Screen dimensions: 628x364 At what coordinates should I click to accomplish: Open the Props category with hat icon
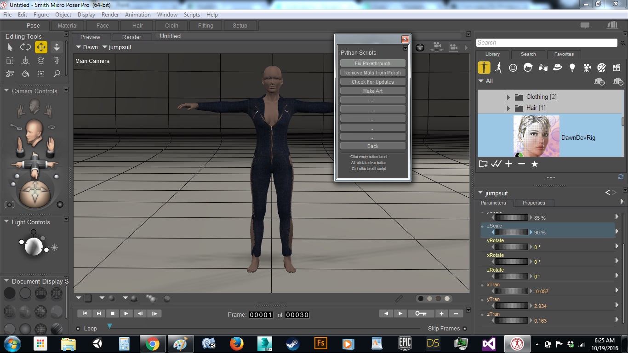coord(558,68)
